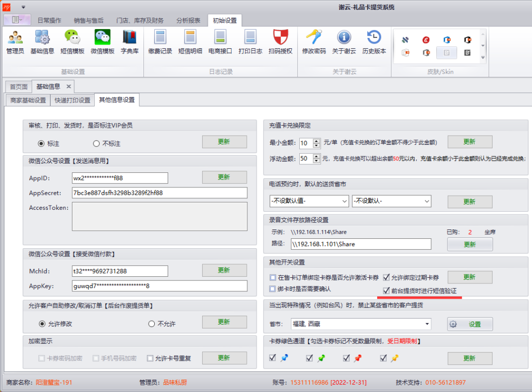Viewport: 532px width, 392px height.
Task: Switch to the 销售与售后 ribbon tab
Action: coord(88,20)
